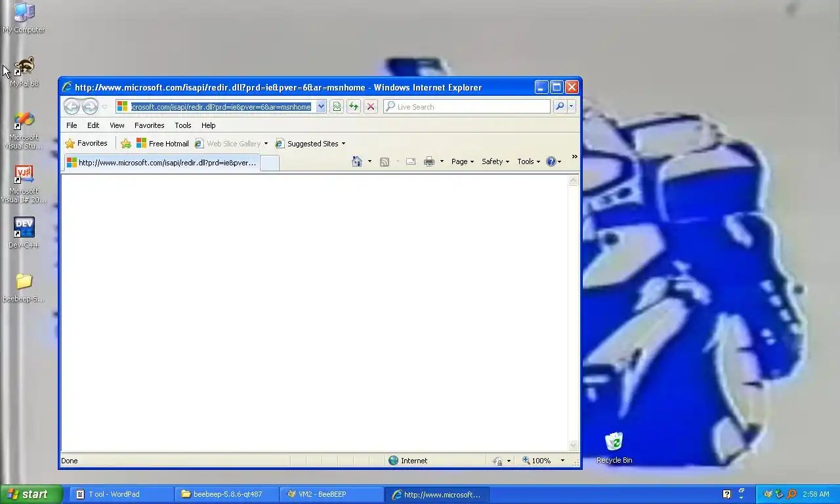Open the recent pages dropdown beside Forward
This screenshot has height=504, width=840.
click(104, 107)
